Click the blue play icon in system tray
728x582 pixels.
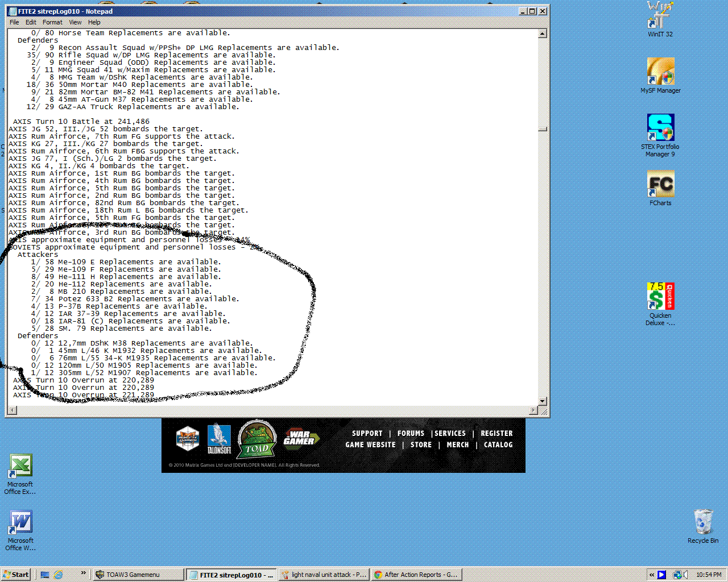pyautogui.click(x=661, y=575)
